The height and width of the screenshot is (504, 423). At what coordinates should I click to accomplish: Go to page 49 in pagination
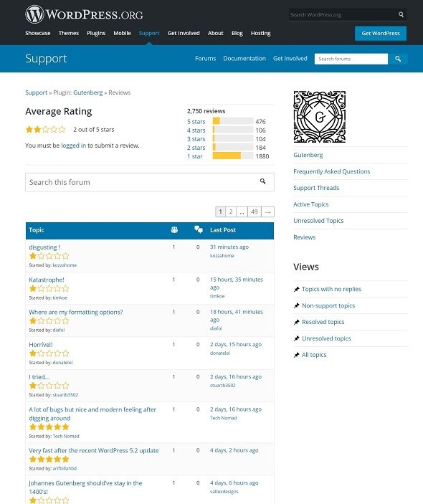(255, 211)
